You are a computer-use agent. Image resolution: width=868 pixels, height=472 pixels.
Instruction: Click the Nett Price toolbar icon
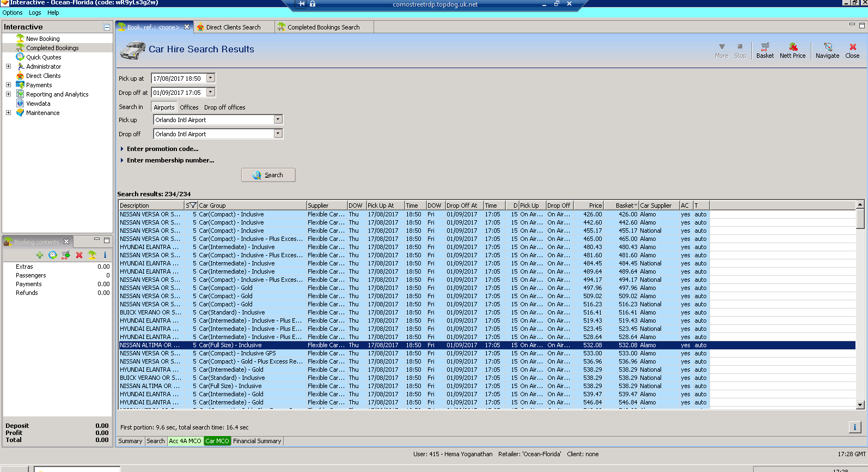point(792,50)
